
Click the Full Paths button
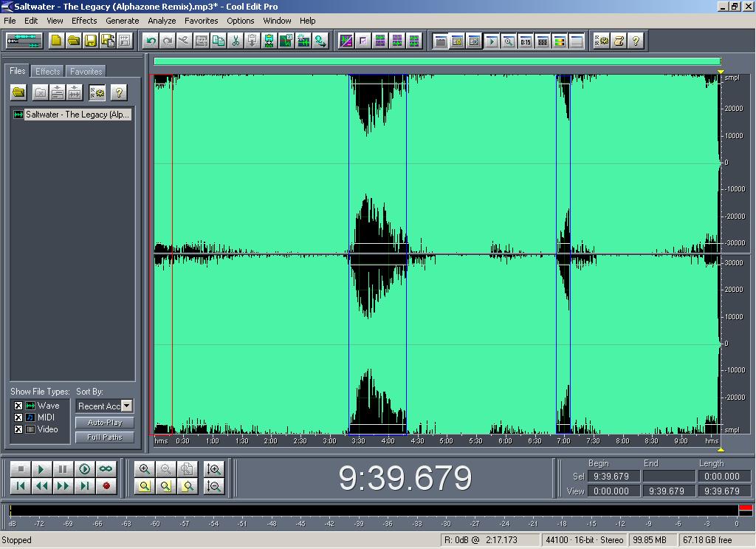tap(104, 437)
